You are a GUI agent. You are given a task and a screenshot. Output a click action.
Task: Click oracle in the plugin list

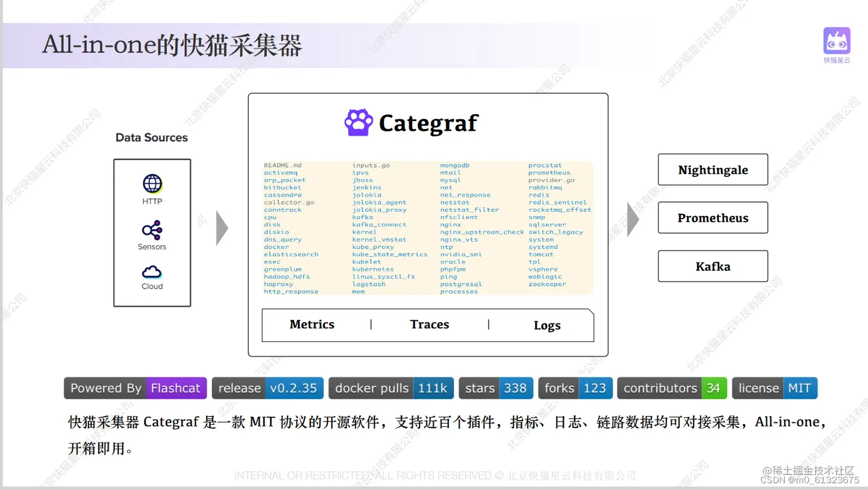tap(453, 262)
